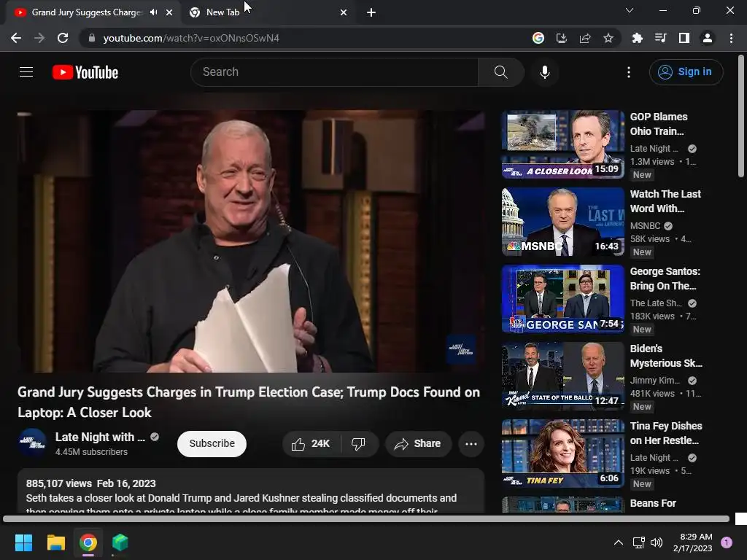Open Late Night with channel name link
The height and width of the screenshot is (560, 747).
click(100, 437)
